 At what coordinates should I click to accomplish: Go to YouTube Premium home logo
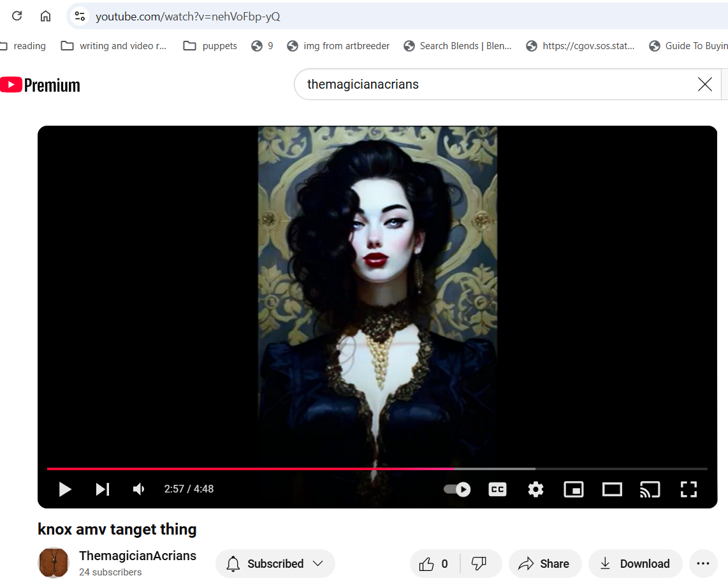click(40, 85)
